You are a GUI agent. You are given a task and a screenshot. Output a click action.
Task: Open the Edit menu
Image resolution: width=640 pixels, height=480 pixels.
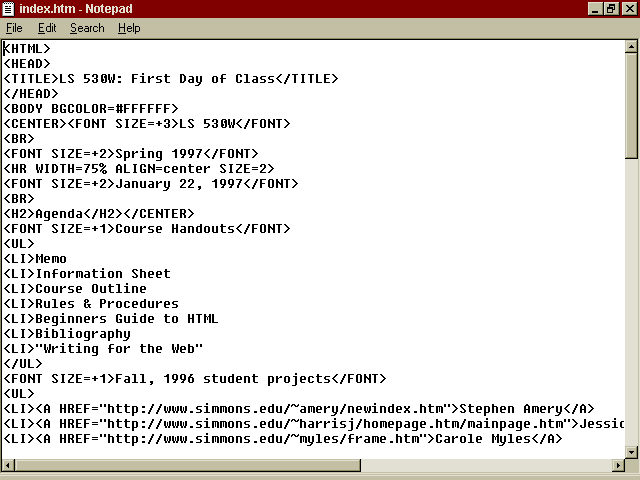pyautogui.click(x=46, y=28)
